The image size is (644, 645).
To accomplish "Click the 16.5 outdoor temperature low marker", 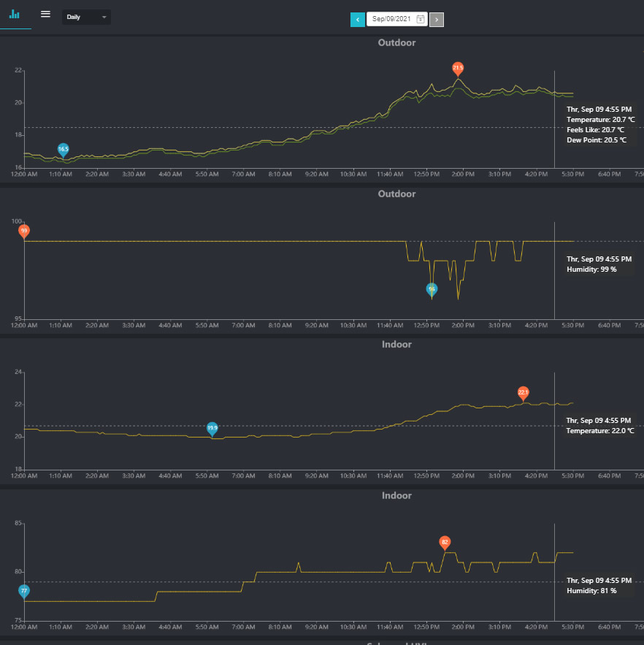I will (64, 149).
